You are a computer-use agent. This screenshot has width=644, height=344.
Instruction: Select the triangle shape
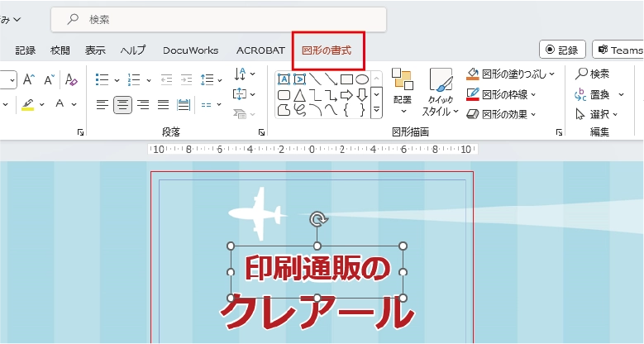tap(300, 95)
